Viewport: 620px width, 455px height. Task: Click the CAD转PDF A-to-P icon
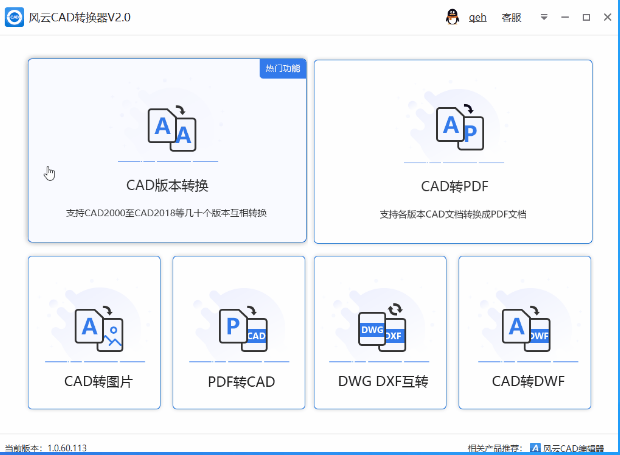click(460, 127)
